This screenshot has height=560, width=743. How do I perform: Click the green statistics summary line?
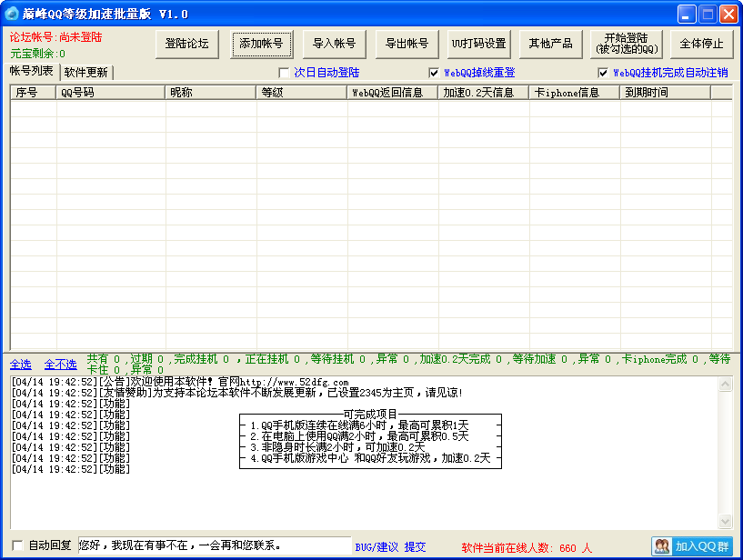(408, 365)
